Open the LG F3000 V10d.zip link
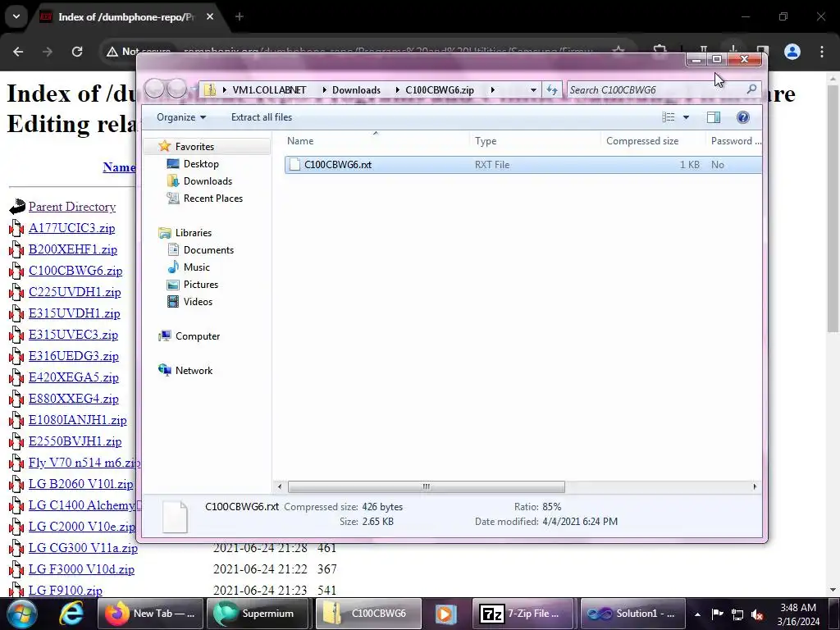This screenshot has width=840, height=630. (x=81, y=569)
